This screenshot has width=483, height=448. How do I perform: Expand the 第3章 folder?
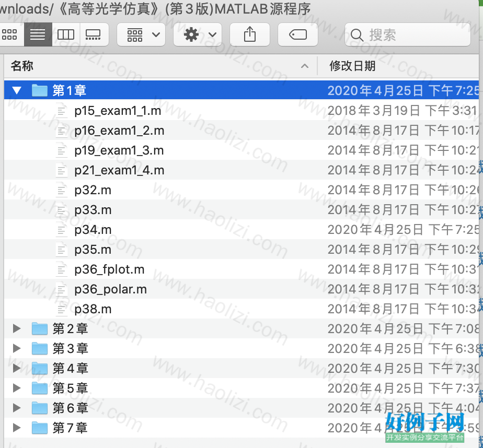(17, 348)
